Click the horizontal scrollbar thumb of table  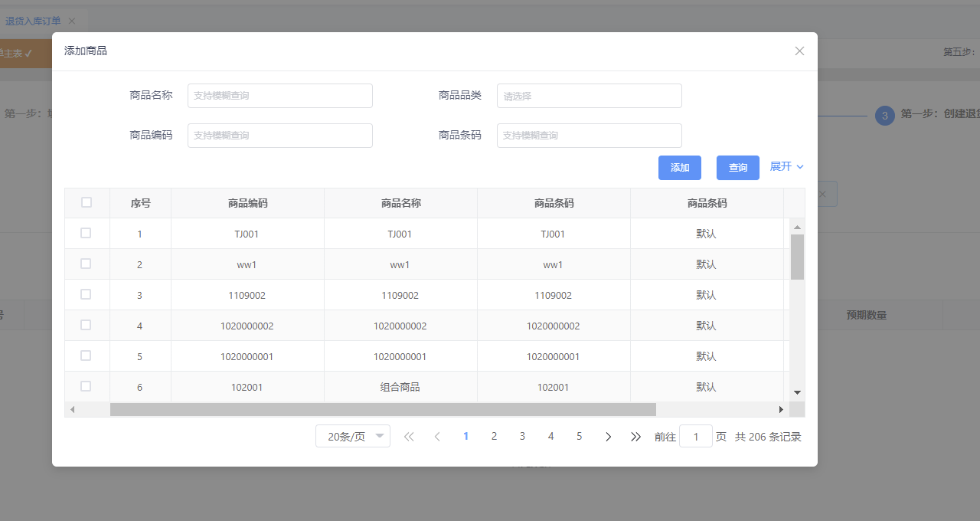click(383, 410)
